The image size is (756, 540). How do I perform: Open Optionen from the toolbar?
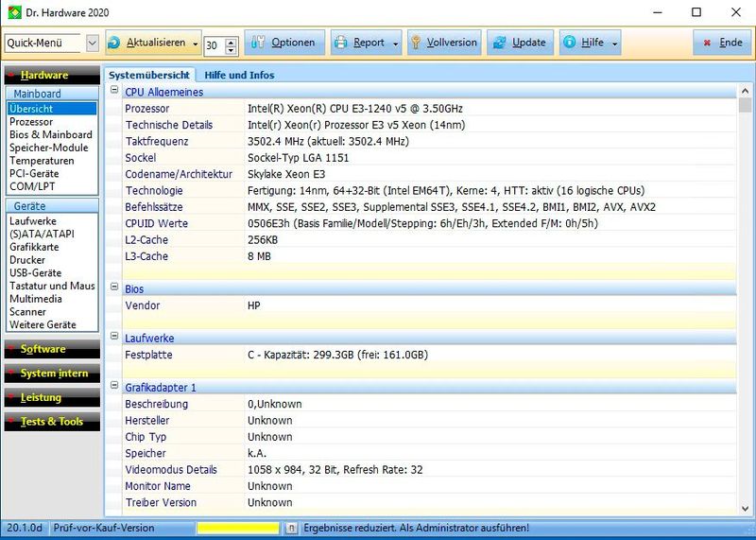[284, 43]
